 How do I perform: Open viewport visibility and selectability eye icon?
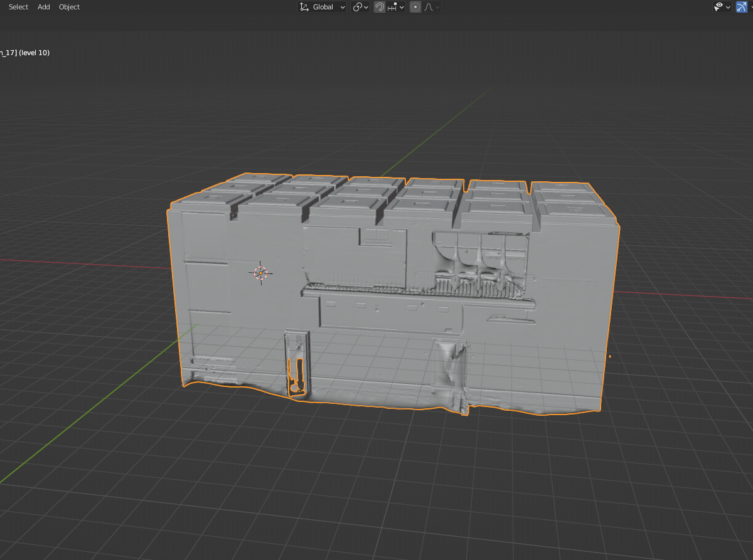click(722, 7)
